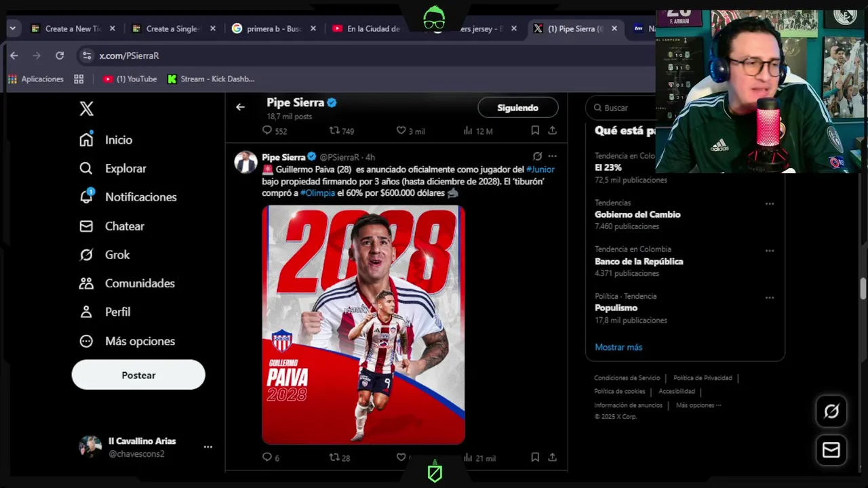This screenshot has height=488, width=868.
Task: Share the Paiva post
Action: 553,457
